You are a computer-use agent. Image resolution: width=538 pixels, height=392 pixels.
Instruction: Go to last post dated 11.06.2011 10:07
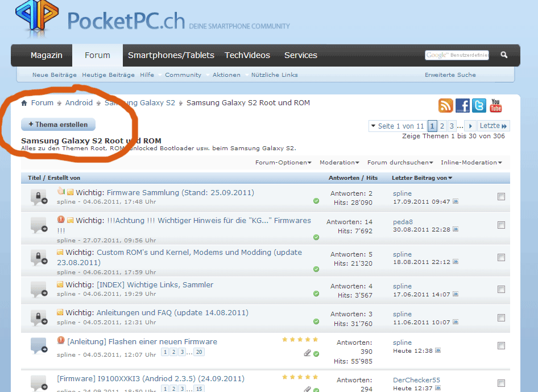click(456, 322)
